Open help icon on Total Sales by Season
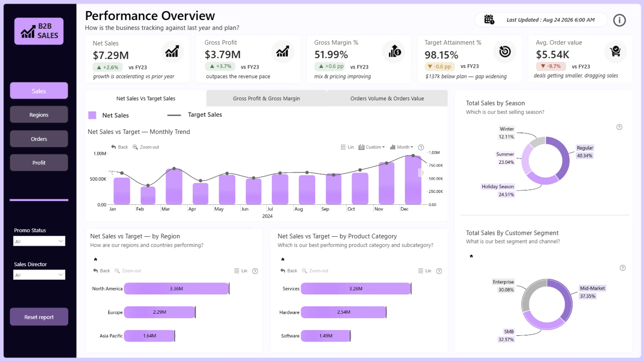 [619, 127]
